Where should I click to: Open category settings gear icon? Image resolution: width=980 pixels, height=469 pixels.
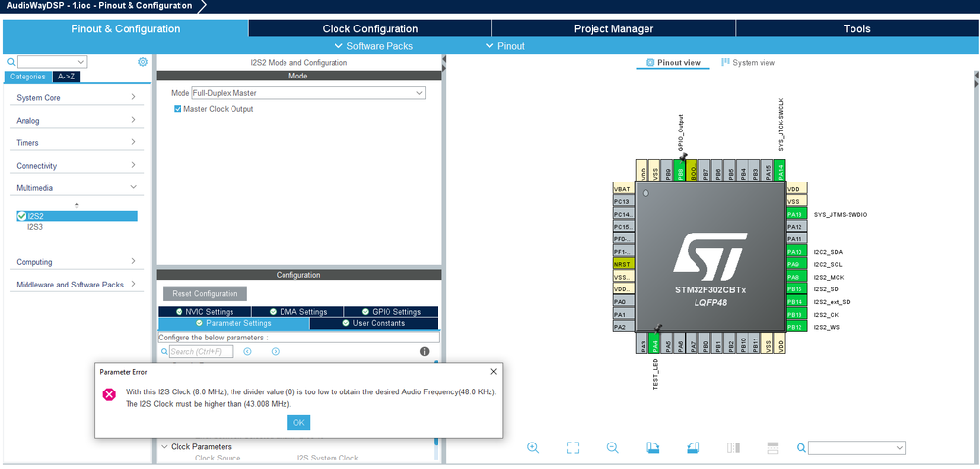tap(143, 61)
